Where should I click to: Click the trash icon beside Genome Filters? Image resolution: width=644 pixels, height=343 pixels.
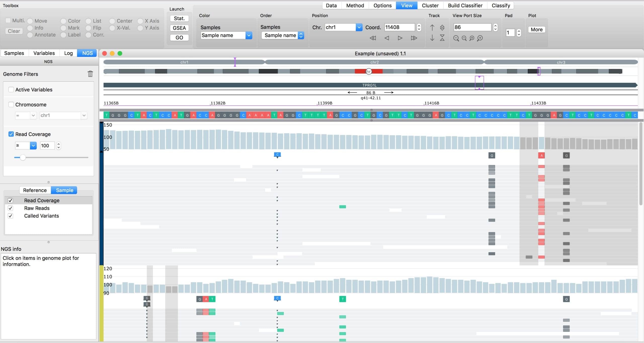pyautogui.click(x=90, y=74)
